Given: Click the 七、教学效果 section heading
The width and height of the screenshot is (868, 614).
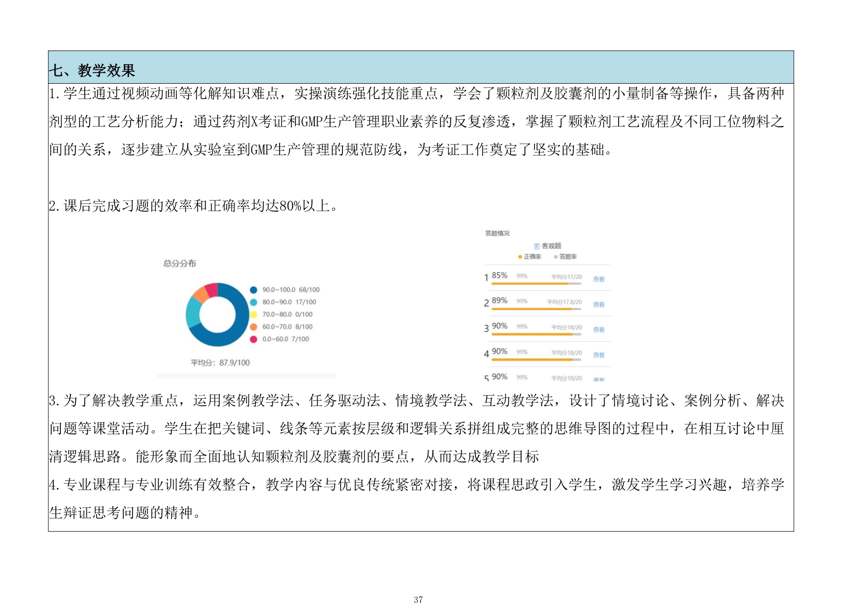Looking at the screenshot, I should (x=92, y=70).
